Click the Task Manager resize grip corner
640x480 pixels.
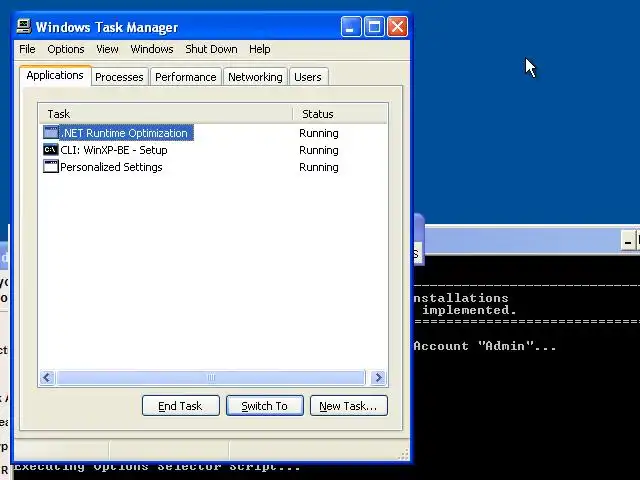coord(404,454)
